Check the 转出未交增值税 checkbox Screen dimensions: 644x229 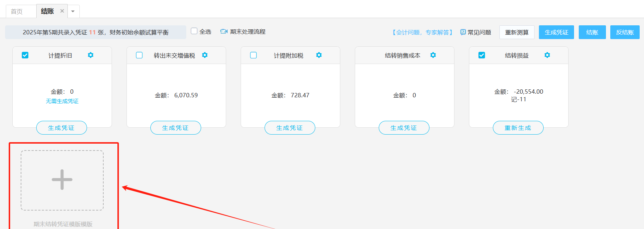[139, 55]
